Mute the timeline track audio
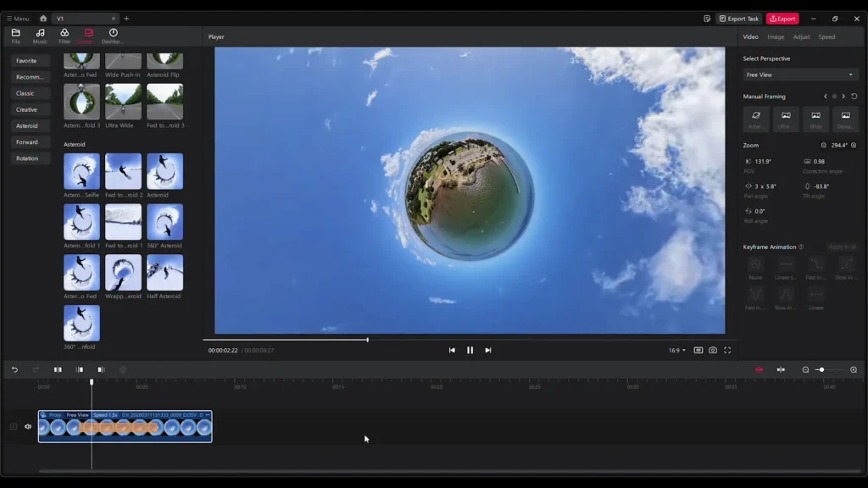 pyautogui.click(x=26, y=427)
